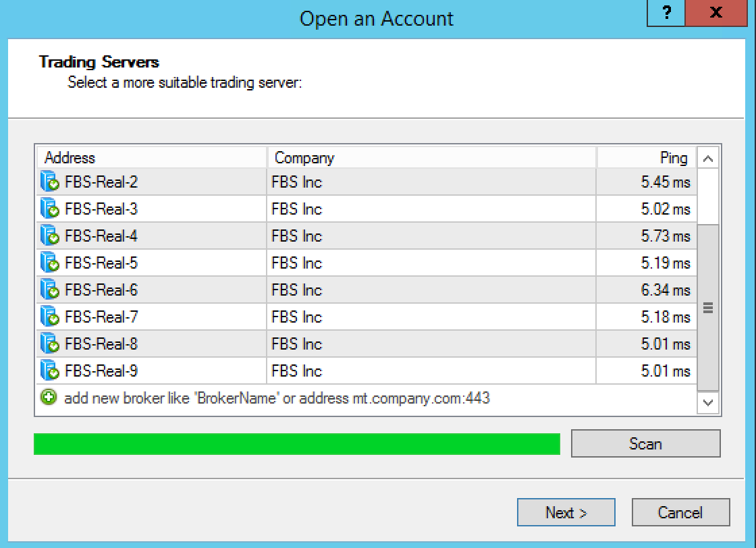
Task: Click the server icon beside FBS-Real-8
Action: pyautogui.click(x=50, y=344)
